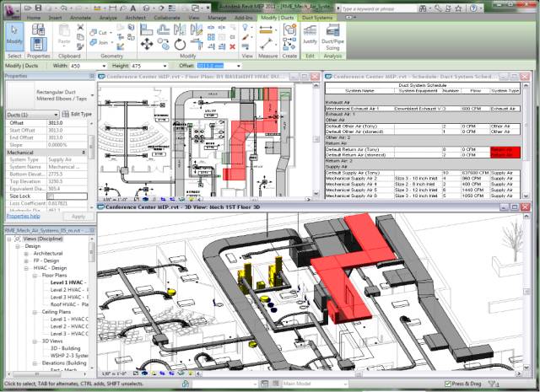
Task: Expand the FP - Design tree node
Action: coord(26,260)
